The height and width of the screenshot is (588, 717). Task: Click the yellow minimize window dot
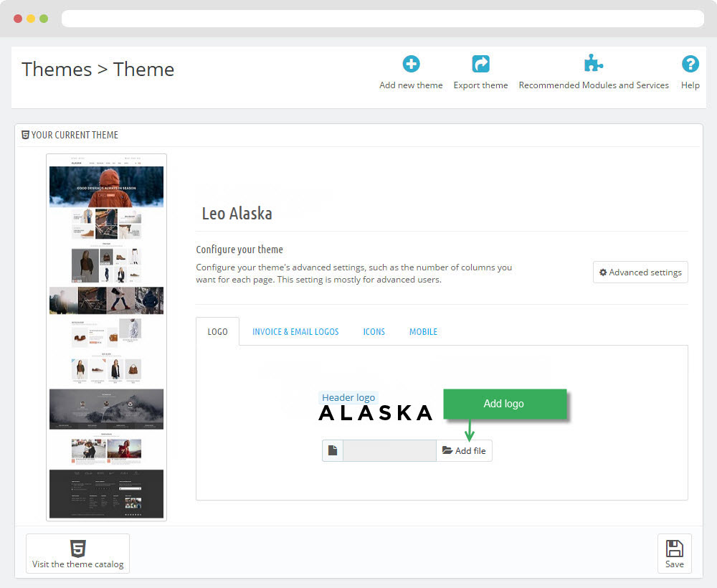[31, 19]
